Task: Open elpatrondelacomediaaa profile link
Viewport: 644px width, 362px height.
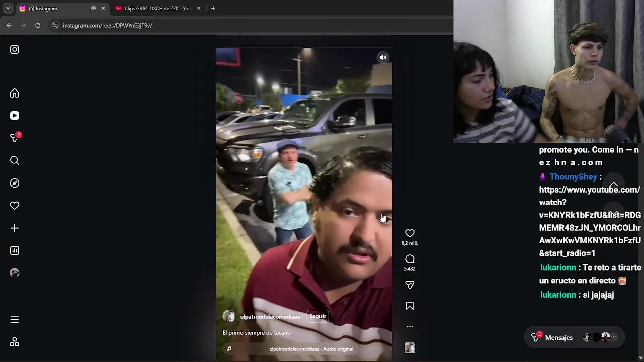Action: 270,317
